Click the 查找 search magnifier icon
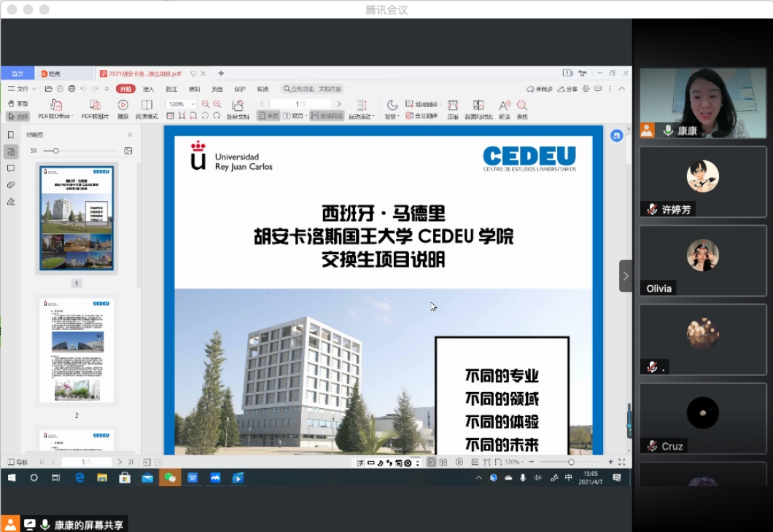This screenshot has width=773, height=532. [521, 106]
